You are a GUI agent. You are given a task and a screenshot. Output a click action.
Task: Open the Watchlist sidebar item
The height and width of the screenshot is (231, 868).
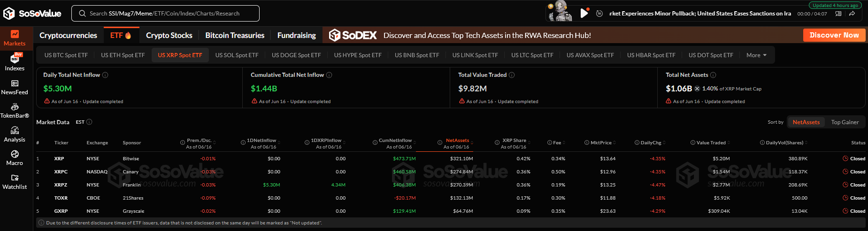[15, 182]
